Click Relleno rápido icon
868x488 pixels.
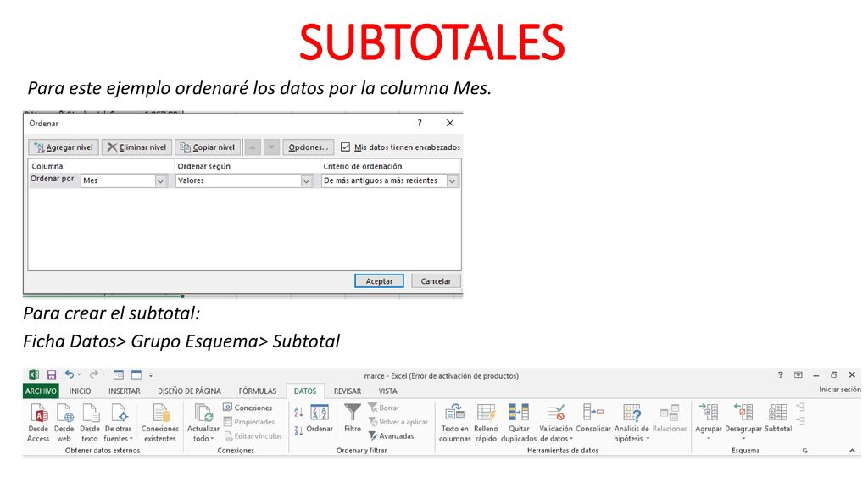486,423
